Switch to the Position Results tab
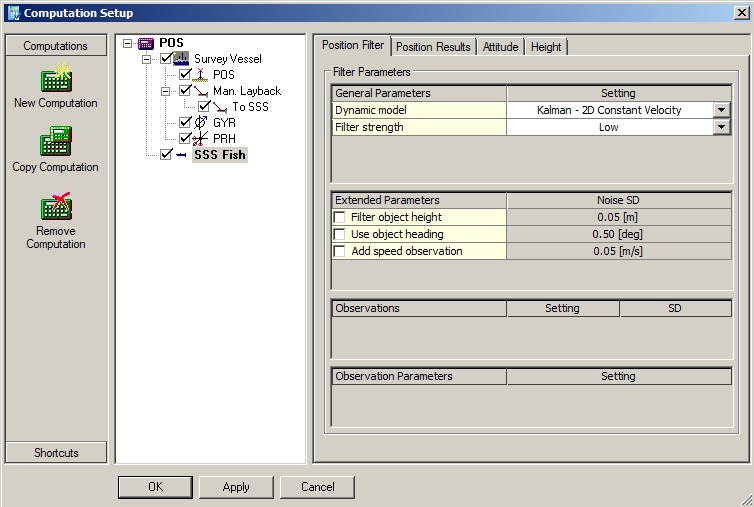754x507 pixels. (x=433, y=47)
